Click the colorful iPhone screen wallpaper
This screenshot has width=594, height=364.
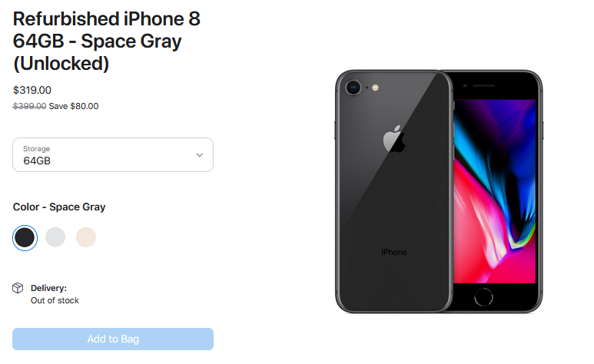(x=494, y=191)
